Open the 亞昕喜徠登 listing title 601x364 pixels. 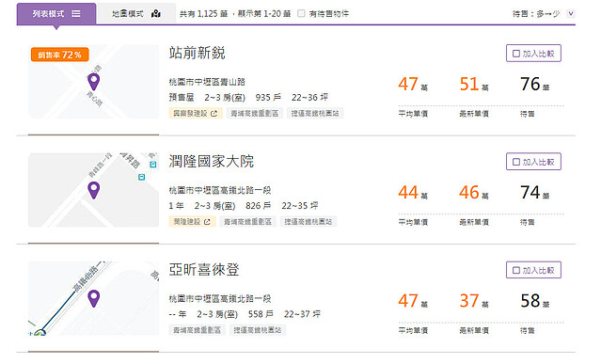pyautogui.click(x=204, y=270)
